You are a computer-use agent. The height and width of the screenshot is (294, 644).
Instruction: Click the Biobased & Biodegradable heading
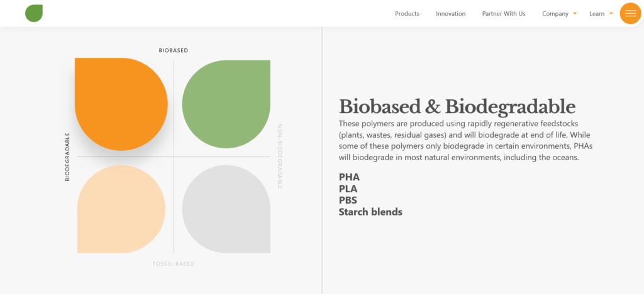457,106
